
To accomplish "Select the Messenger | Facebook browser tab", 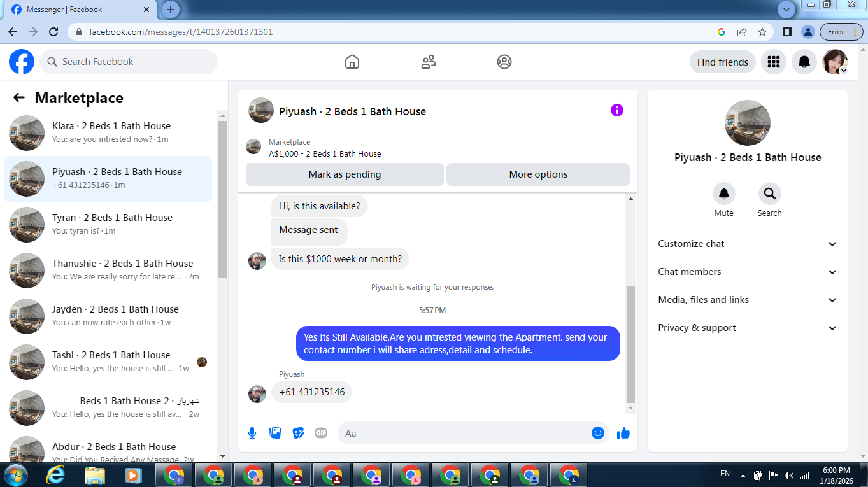I will pyautogui.click(x=80, y=10).
